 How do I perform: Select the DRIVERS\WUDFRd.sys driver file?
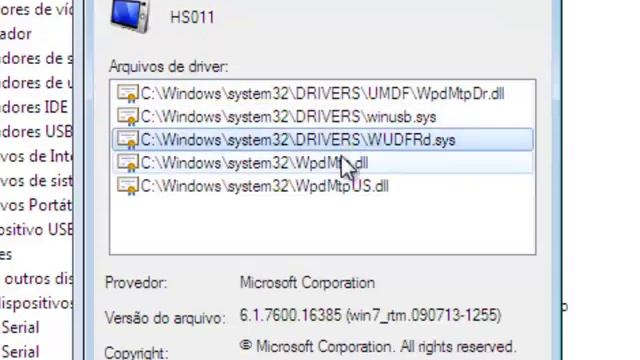click(x=322, y=140)
